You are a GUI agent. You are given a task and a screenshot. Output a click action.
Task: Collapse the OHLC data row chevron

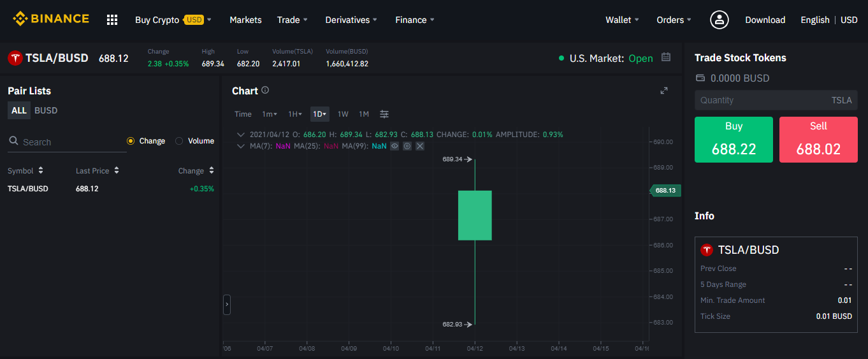(240, 135)
